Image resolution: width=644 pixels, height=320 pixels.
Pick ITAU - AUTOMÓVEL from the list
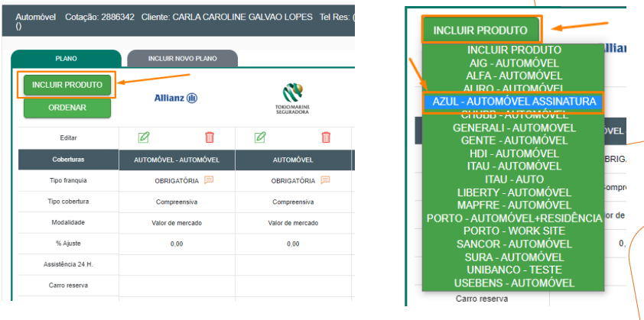pos(514,166)
